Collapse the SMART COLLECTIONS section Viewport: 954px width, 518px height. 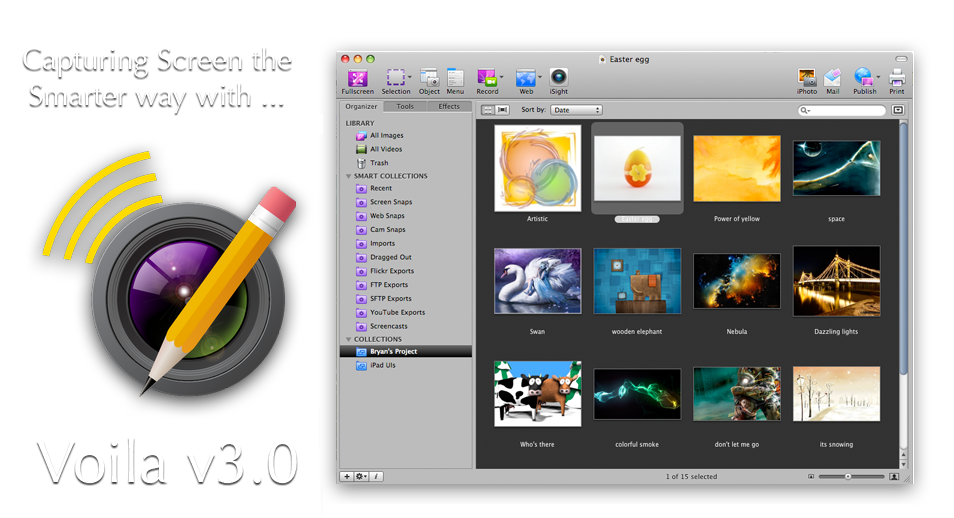[x=349, y=176]
